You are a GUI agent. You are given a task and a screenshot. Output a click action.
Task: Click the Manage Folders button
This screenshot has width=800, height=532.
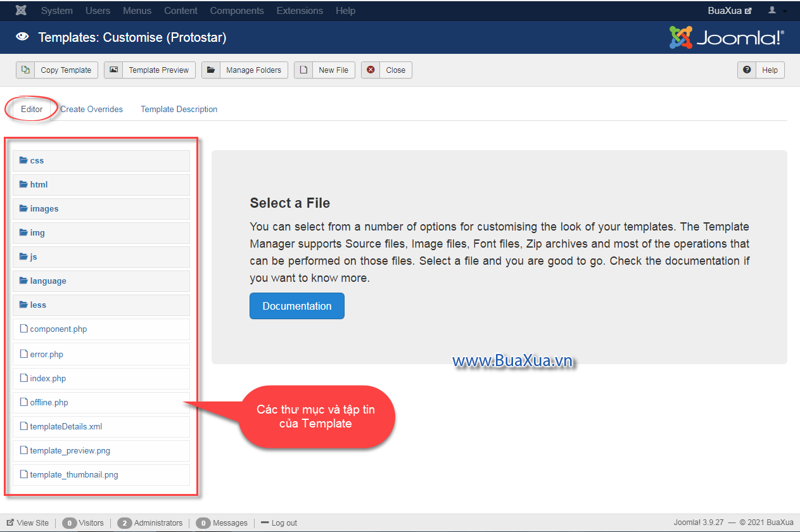point(244,70)
